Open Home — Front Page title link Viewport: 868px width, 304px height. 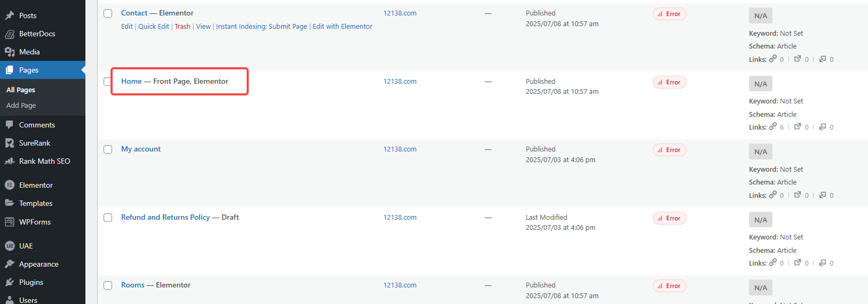click(131, 82)
